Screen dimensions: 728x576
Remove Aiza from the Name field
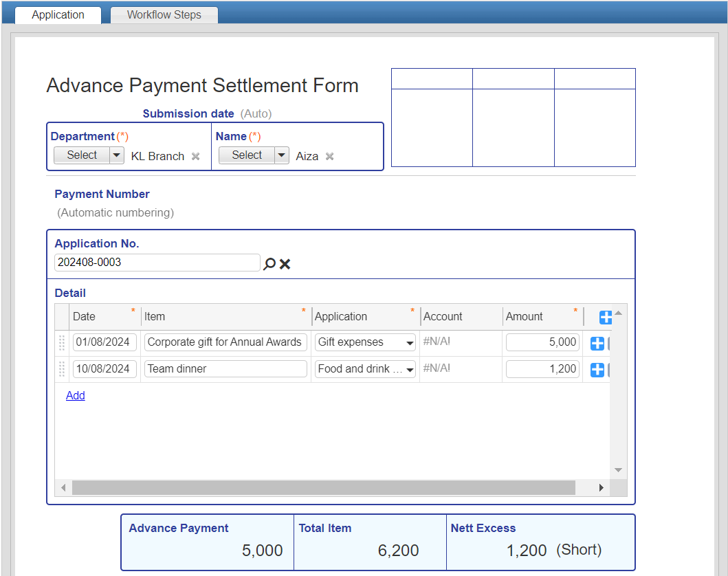tap(330, 157)
